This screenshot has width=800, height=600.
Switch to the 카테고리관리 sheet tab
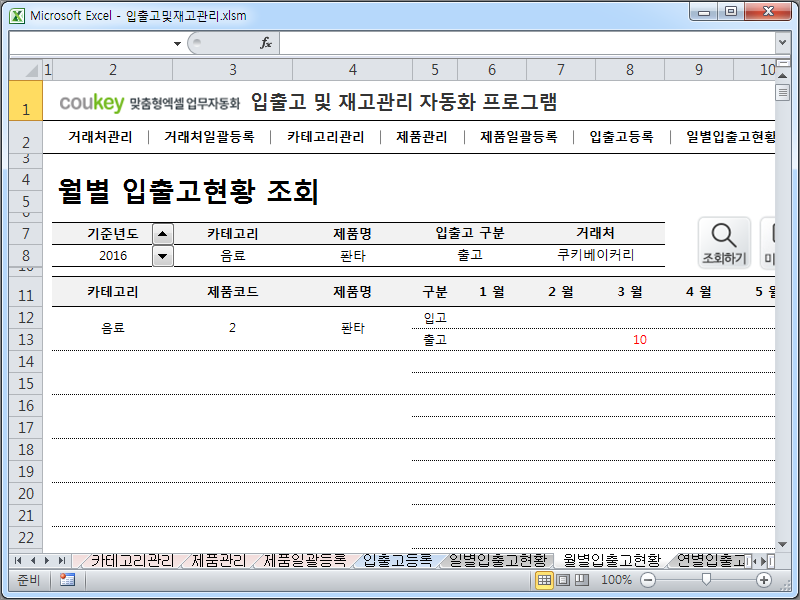pos(132,561)
